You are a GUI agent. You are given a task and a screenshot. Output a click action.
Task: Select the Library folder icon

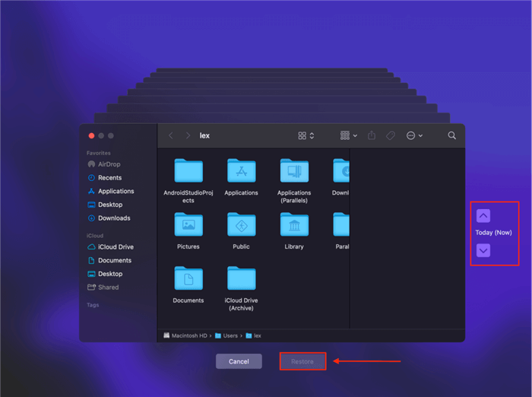coord(294,225)
